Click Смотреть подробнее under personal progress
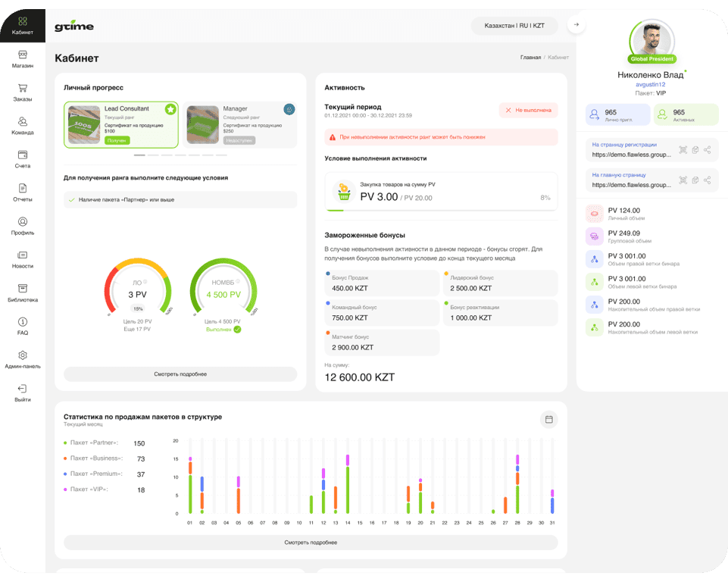728x582 pixels. point(180,374)
